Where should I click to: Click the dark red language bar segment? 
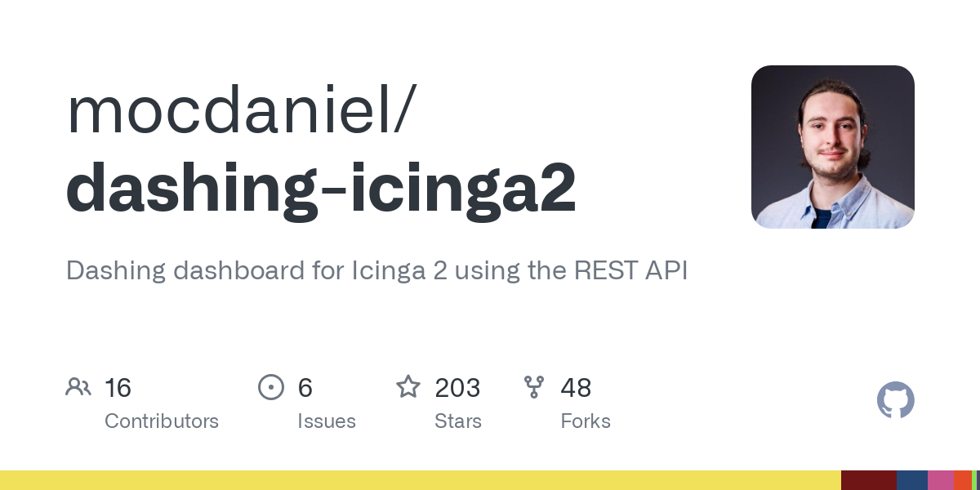(x=869, y=480)
